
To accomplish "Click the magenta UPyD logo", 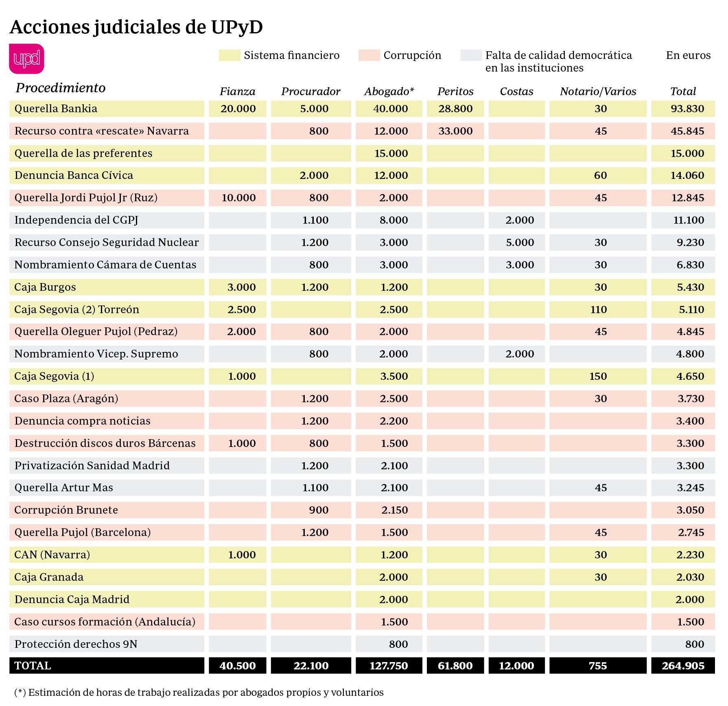I will 26,59.
